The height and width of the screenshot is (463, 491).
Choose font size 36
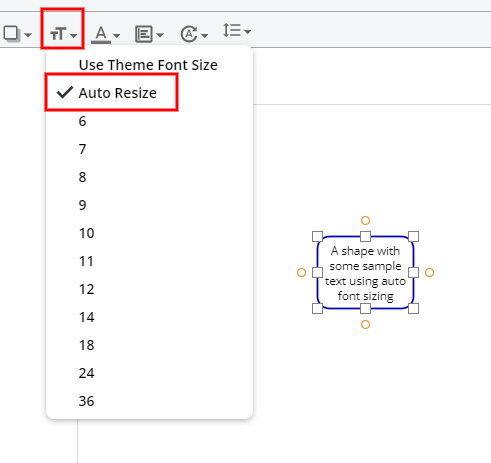tap(87, 401)
